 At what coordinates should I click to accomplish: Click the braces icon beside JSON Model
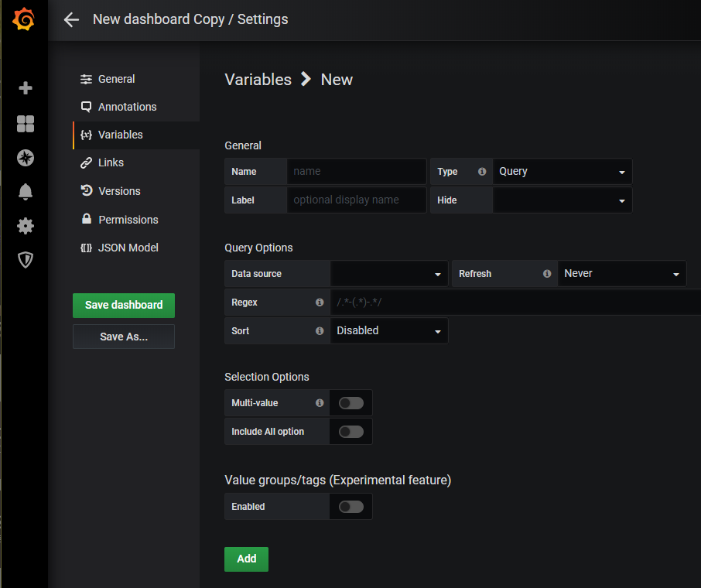click(87, 248)
